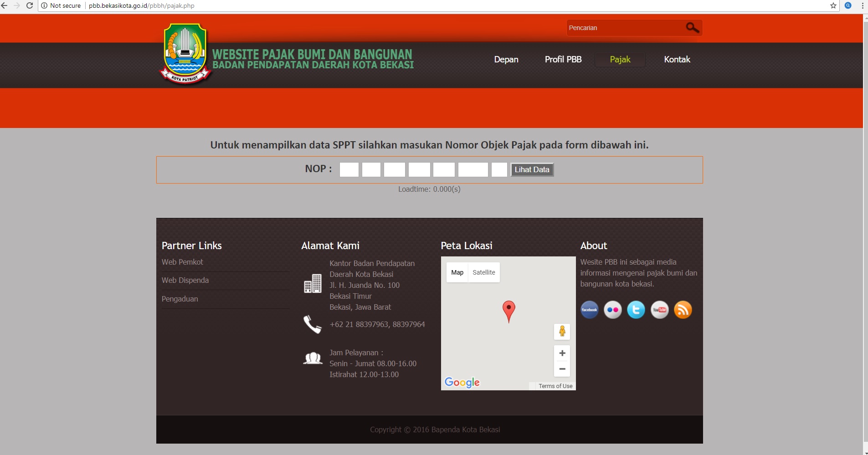
Task: Click the search magnifier icon
Action: point(692,28)
